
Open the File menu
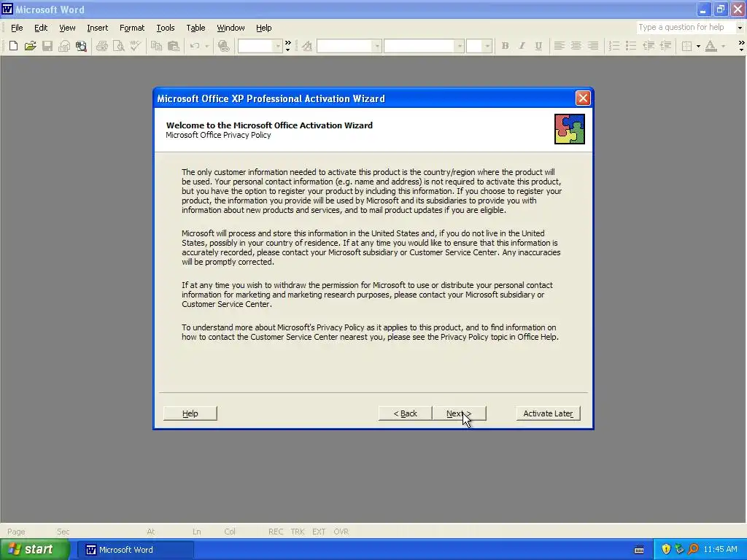pos(17,28)
